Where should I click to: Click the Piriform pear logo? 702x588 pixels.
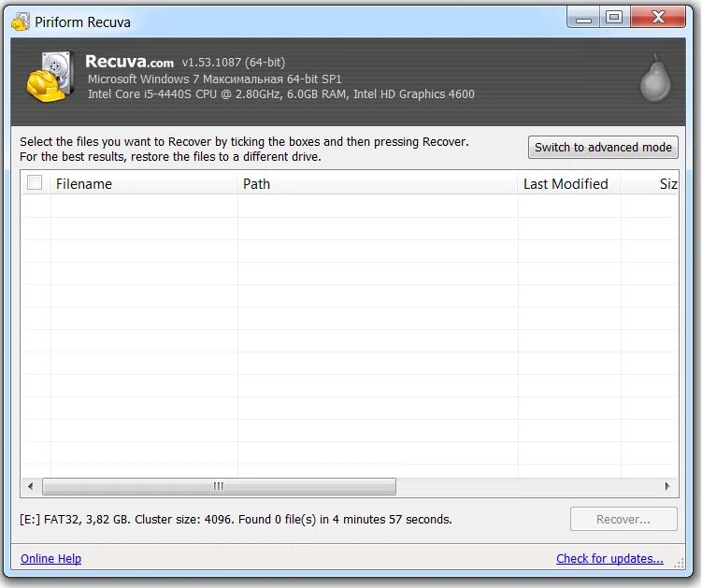655,78
